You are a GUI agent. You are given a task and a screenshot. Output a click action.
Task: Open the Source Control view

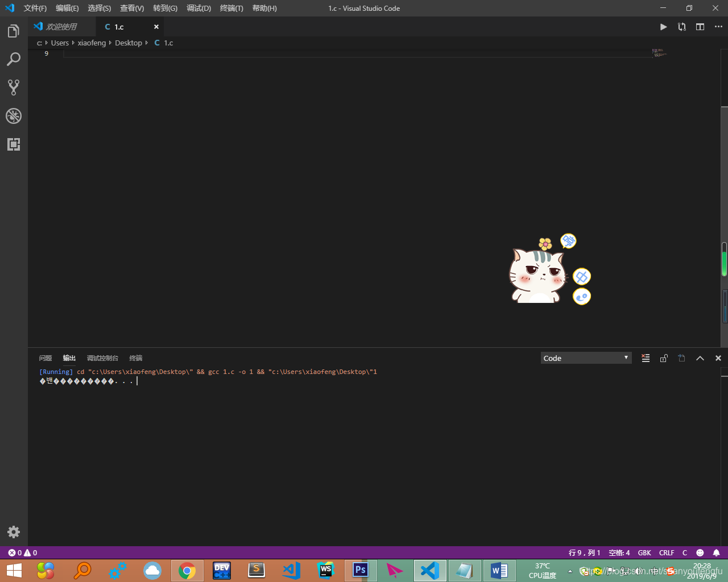(14, 88)
